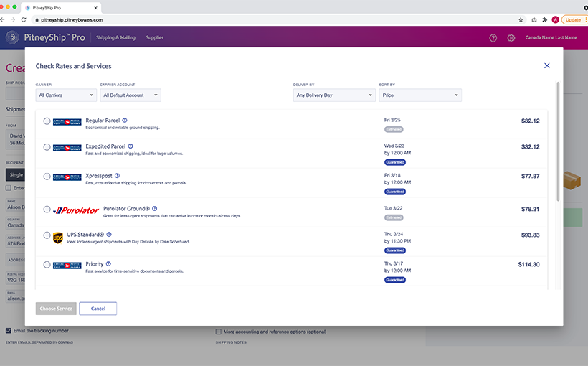The image size is (588, 366).
Task: Click the Canada Post logo for Priority
Action: coord(67,266)
